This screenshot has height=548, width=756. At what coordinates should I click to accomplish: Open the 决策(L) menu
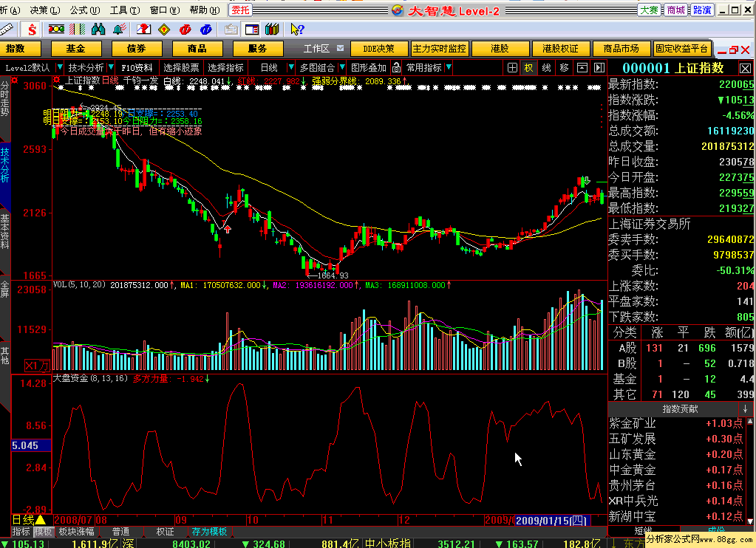tap(45, 10)
